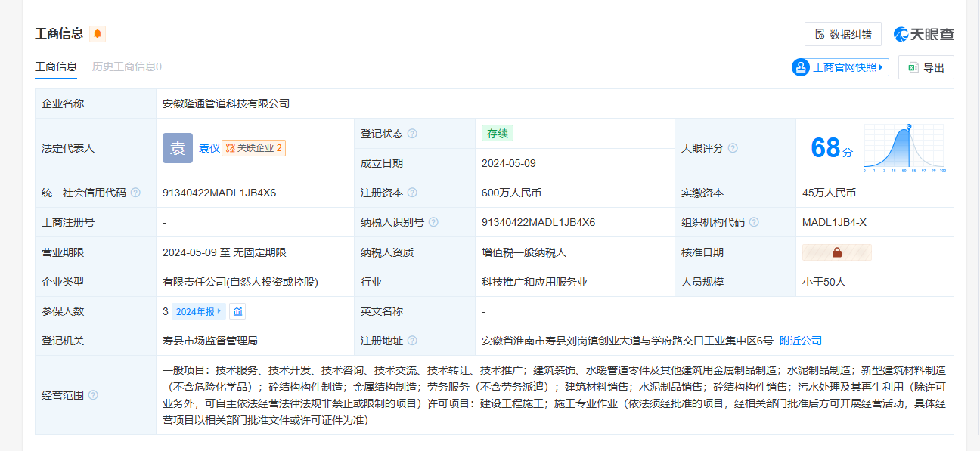Click 科技推广和应用服务业 industry value
Screen dimensions: 980x451
pyautogui.click(x=535, y=282)
